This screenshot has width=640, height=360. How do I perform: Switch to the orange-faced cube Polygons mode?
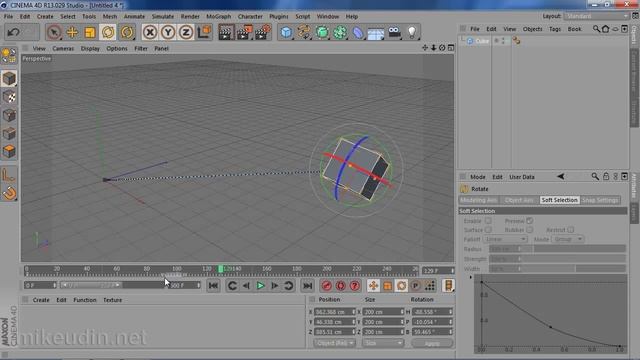click(9, 151)
